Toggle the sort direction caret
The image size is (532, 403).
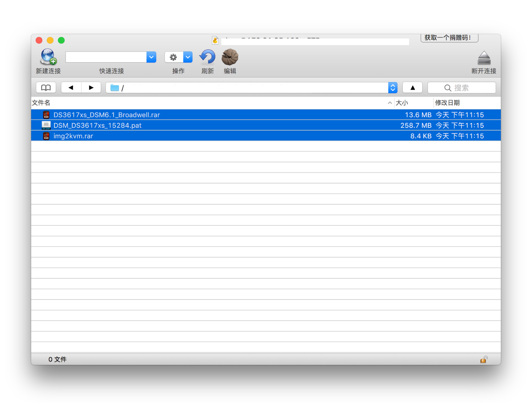390,103
